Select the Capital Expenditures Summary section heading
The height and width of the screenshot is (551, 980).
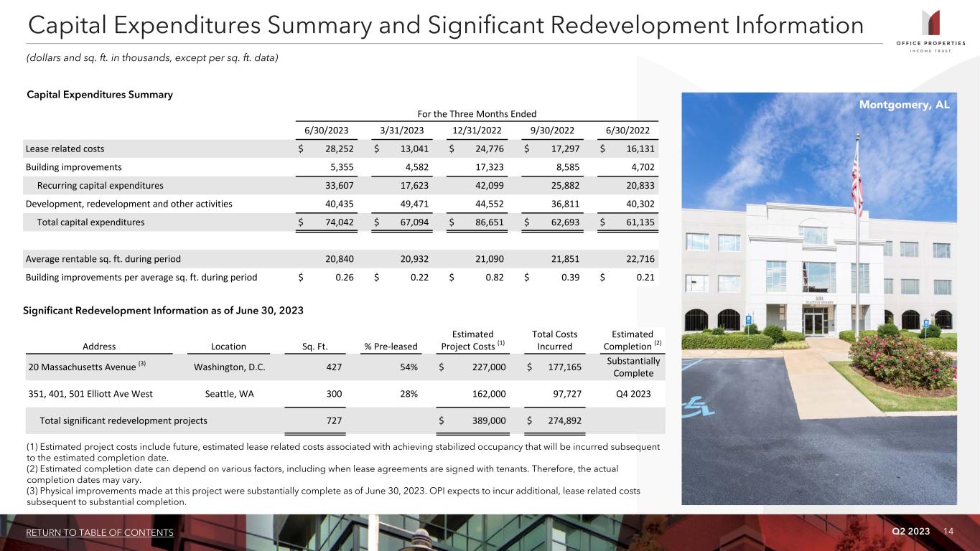tap(99, 95)
